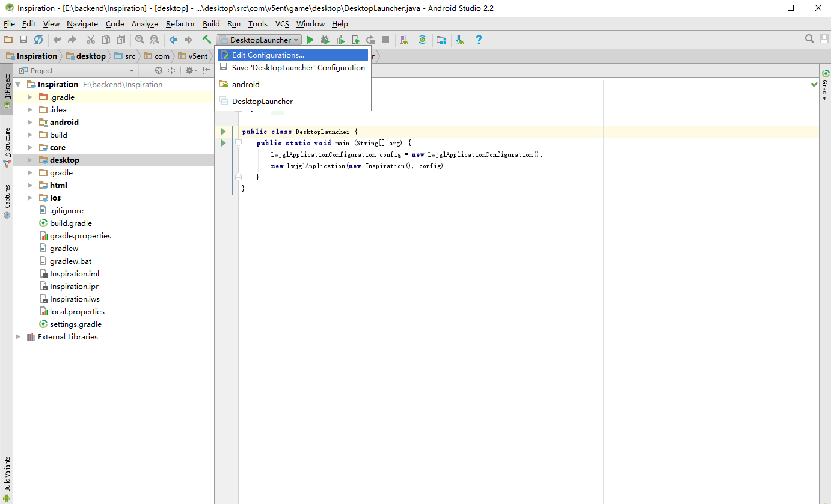Click the Collapse All icon in Project panel
The height and width of the screenshot is (504, 831).
tap(172, 70)
